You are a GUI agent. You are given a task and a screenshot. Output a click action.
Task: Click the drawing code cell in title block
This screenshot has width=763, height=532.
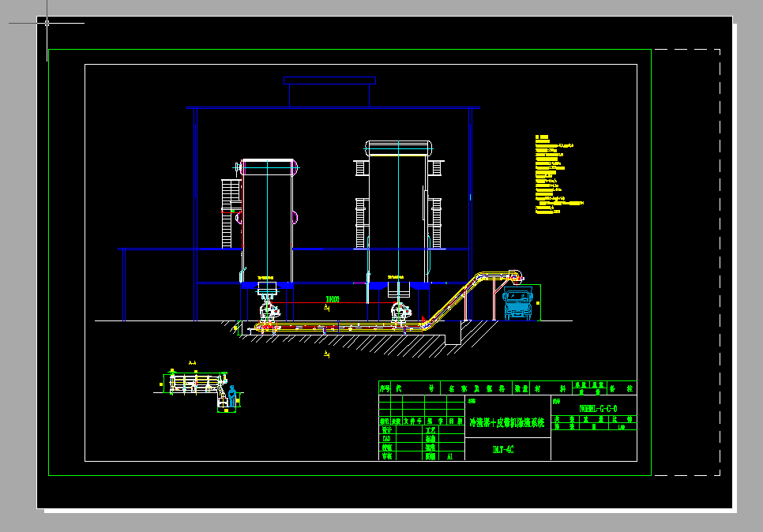click(x=598, y=408)
